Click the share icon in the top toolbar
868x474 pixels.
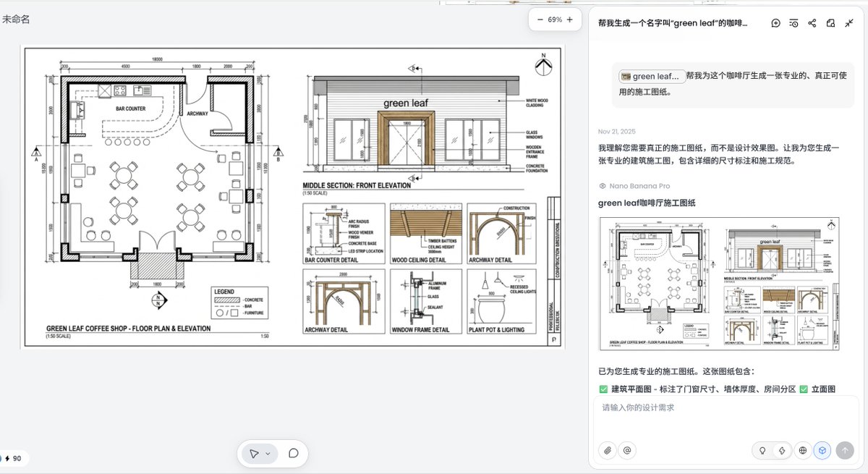coord(812,23)
